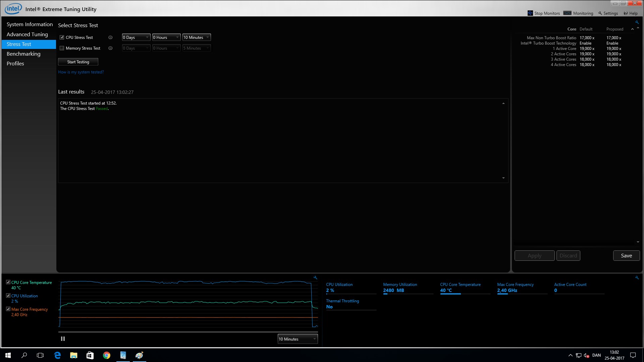Screen dimensions: 644x362
Task: Open 'How is my system tested?' link
Action: pyautogui.click(x=81, y=72)
